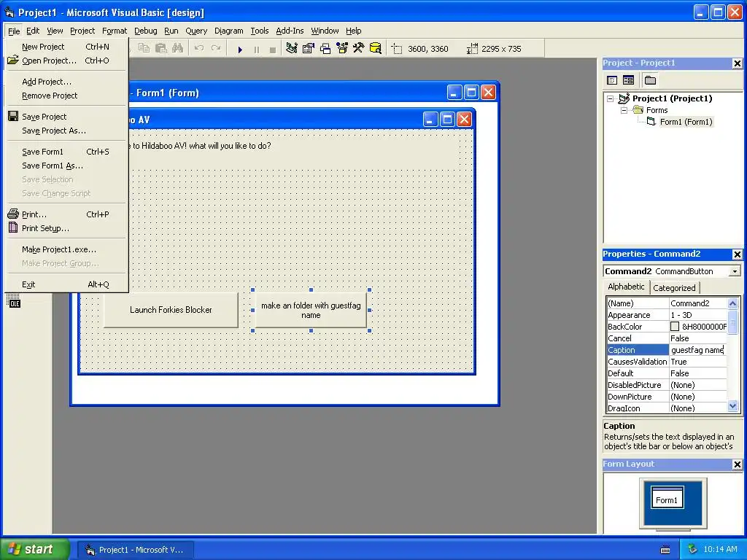Image resolution: width=747 pixels, height=560 pixels.
Task: Choose Save Form1 As... menu entry
Action: (66, 166)
